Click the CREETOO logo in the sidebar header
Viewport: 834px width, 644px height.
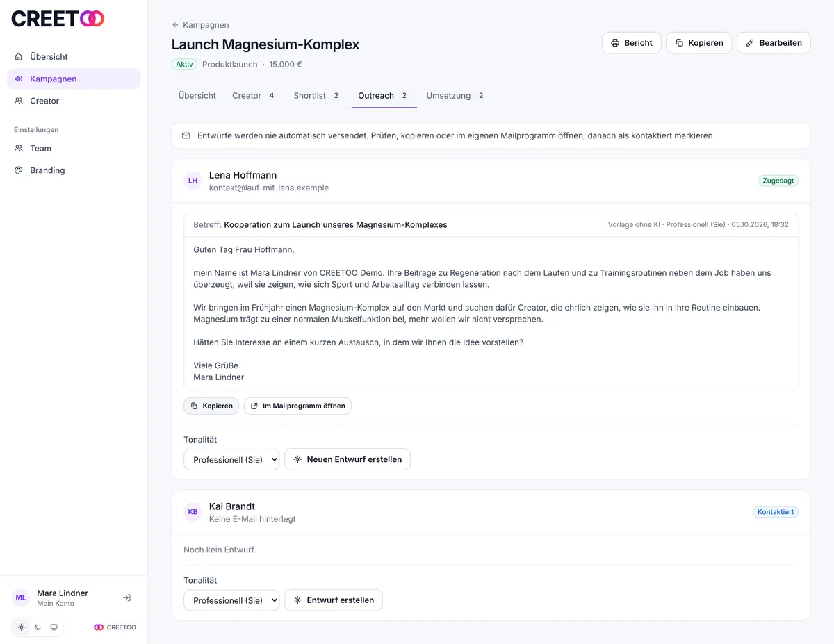(58, 19)
